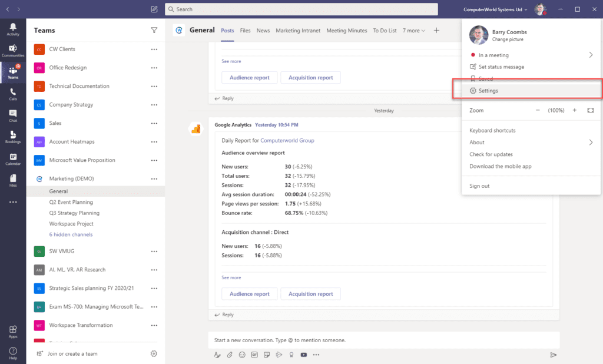Open the Q2 Event Planning channel
This screenshot has width=603, height=364.
click(x=71, y=202)
